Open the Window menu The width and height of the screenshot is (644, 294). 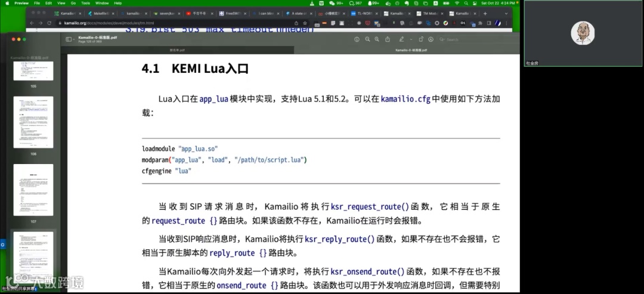102,3
